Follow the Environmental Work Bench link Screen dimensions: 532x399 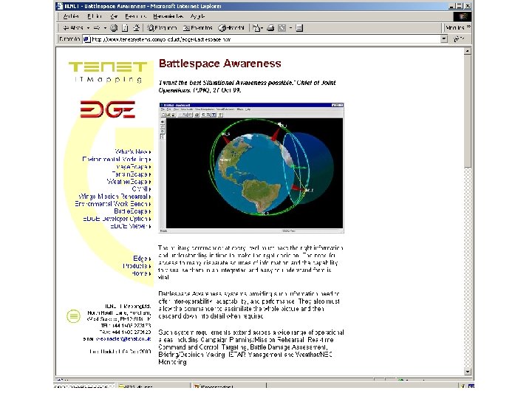click(112, 204)
